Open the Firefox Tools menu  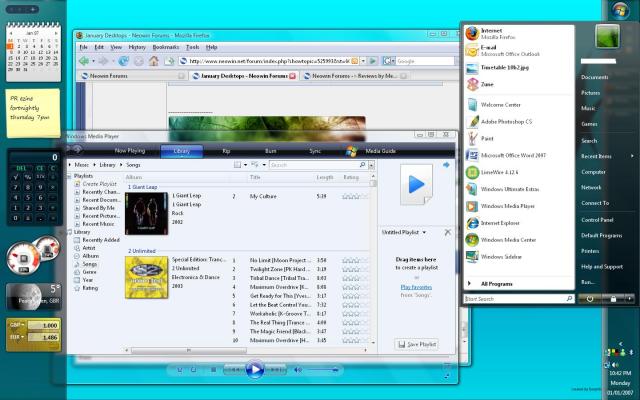(x=192, y=47)
